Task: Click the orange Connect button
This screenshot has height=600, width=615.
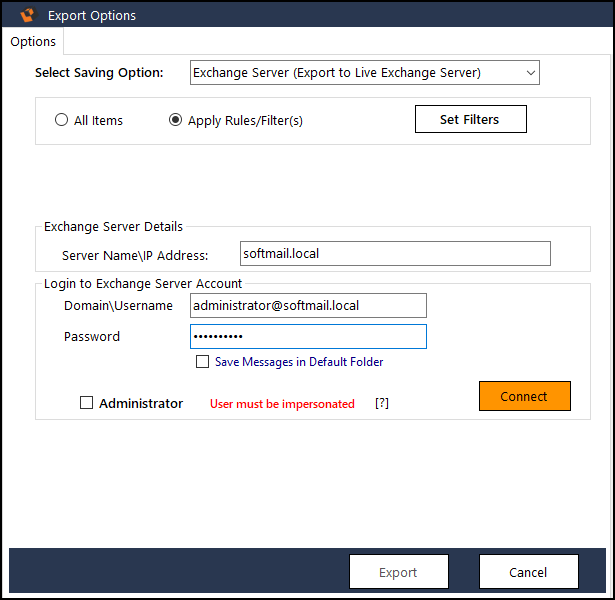Action: [x=525, y=396]
